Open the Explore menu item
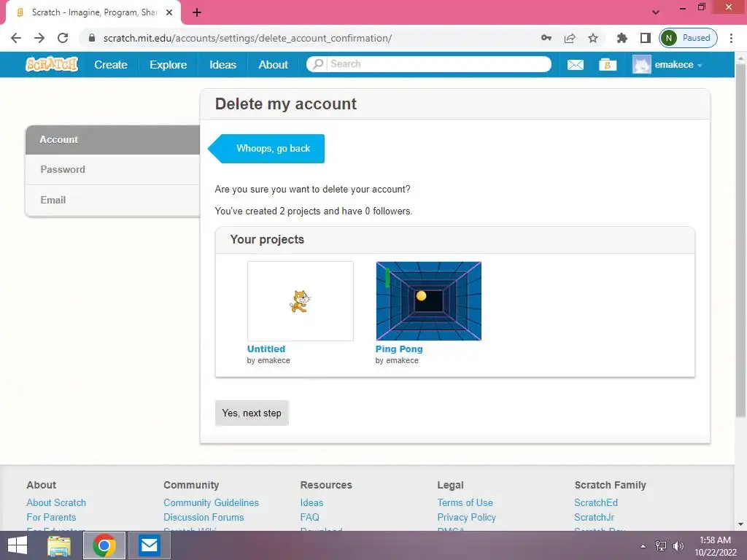The width and height of the screenshot is (747, 560). 169,65
